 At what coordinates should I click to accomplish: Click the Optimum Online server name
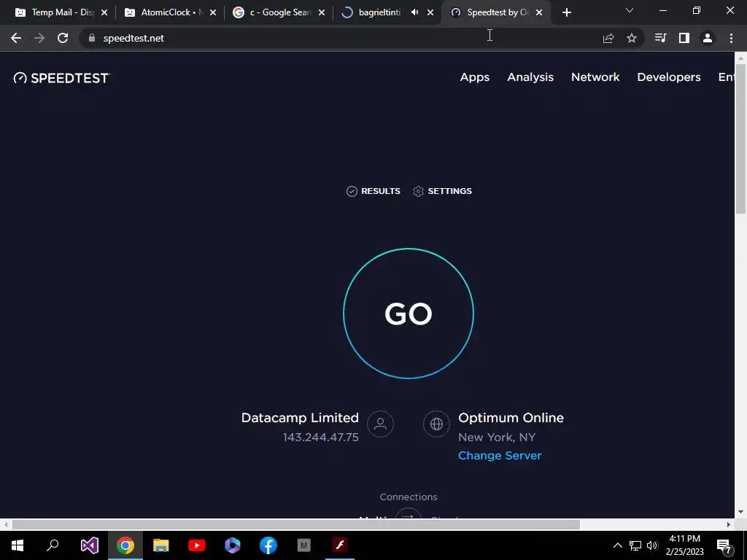[511, 418]
